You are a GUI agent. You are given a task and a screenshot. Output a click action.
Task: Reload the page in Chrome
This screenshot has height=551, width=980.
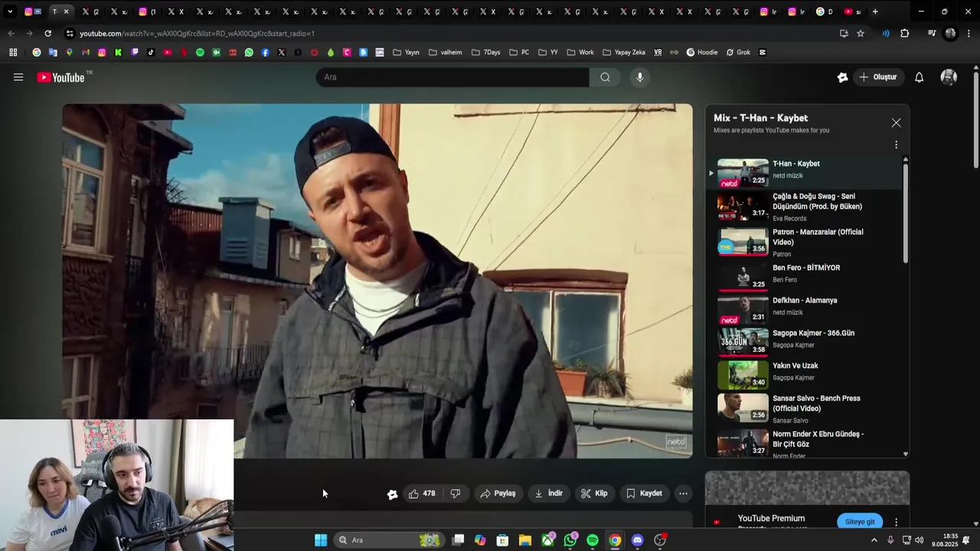coord(47,34)
